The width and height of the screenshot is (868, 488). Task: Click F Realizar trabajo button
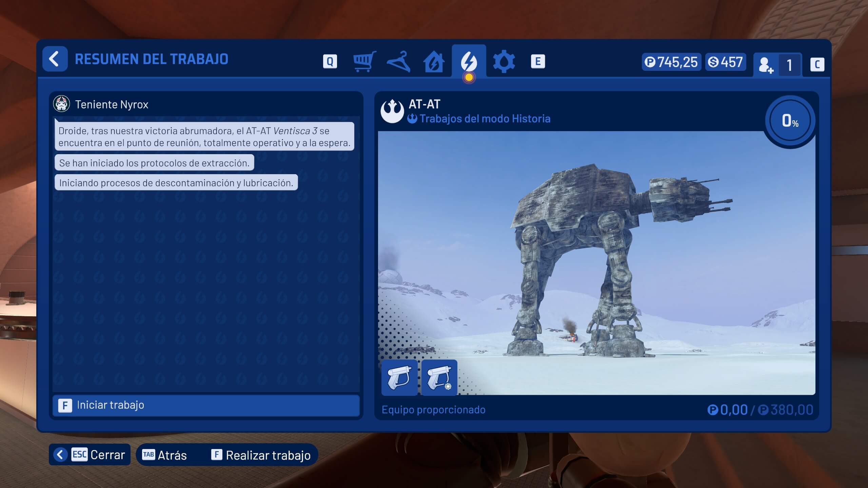[261, 455]
